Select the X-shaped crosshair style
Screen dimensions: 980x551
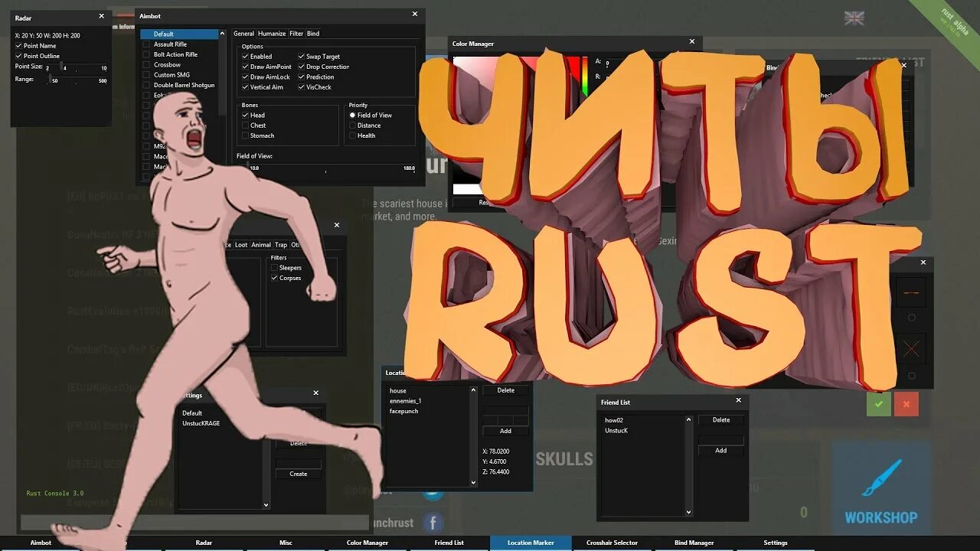(x=911, y=350)
